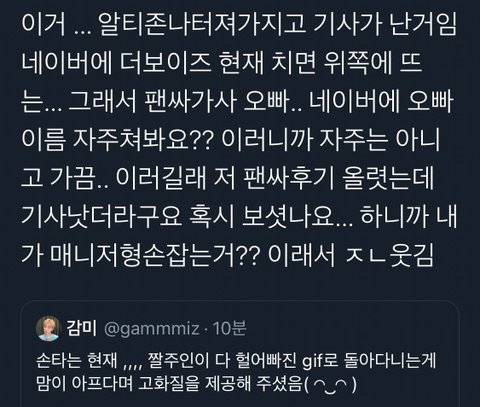Click the 10분 timestamp

230,329
